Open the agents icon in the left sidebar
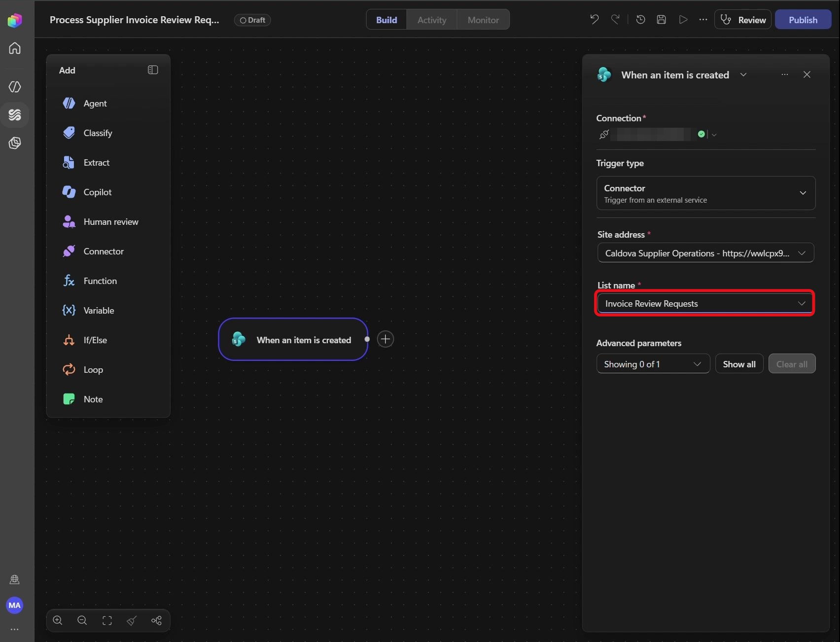Viewport: 840px width, 642px height. pyautogui.click(x=15, y=87)
